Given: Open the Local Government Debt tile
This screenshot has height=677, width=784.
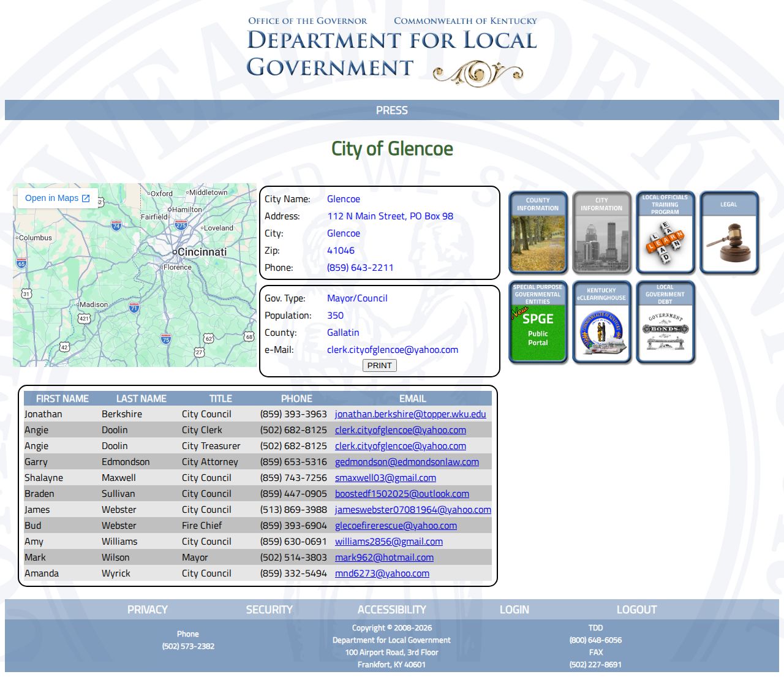Looking at the screenshot, I should (665, 322).
